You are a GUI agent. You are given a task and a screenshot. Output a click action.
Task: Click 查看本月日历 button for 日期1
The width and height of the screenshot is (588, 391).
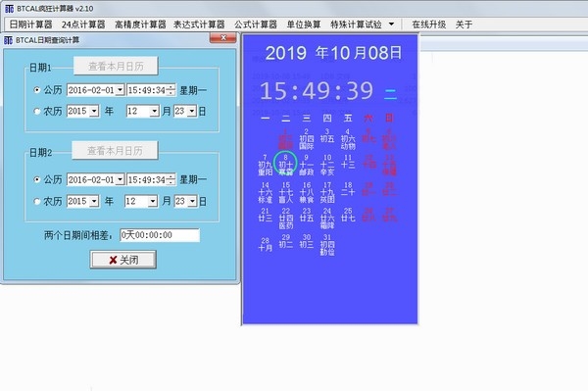(116, 67)
